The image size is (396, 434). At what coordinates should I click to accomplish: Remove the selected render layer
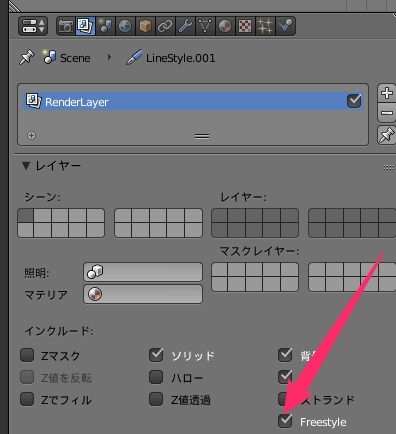point(387,113)
